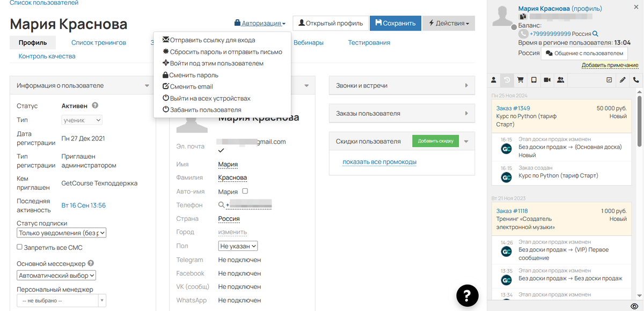Select Войти под этим пользователем menu item
Viewport: 644px width, 311px height.
click(216, 63)
